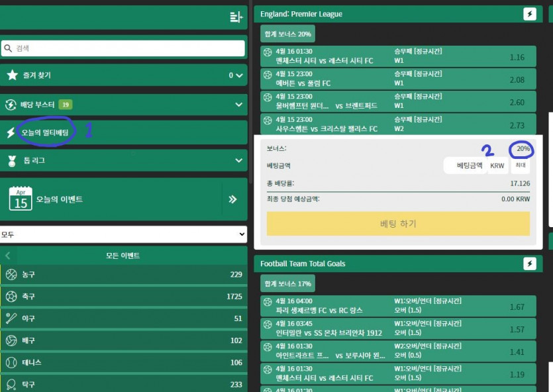Screen dimensions: 553x392
Task: Click soccer icon on 사우스햄튼 row
Action: (x=268, y=121)
